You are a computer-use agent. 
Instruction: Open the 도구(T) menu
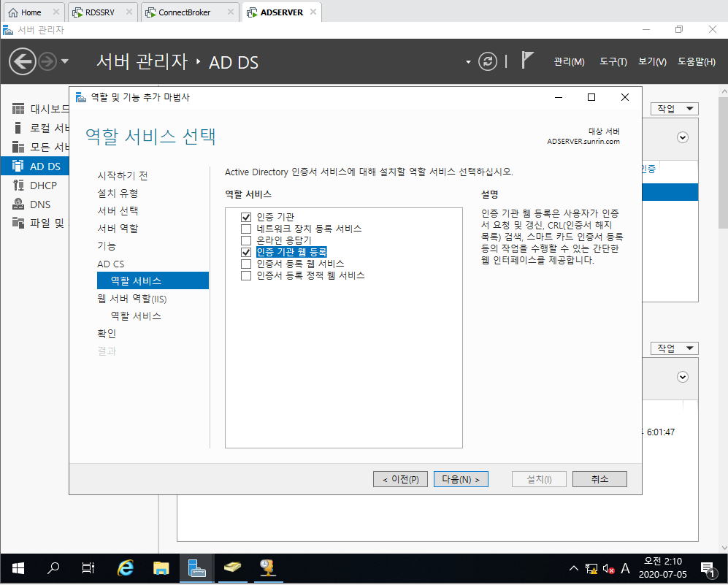[x=613, y=62]
